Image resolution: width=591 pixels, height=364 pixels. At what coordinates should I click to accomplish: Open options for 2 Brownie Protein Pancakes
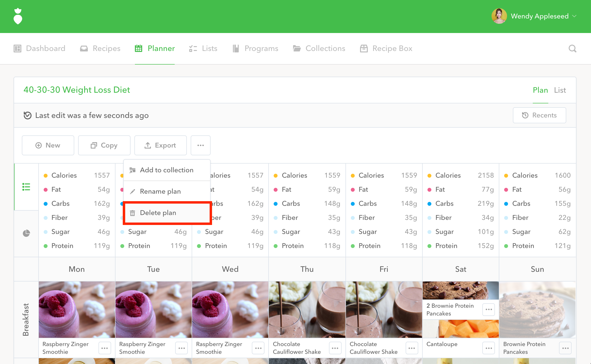click(x=488, y=309)
